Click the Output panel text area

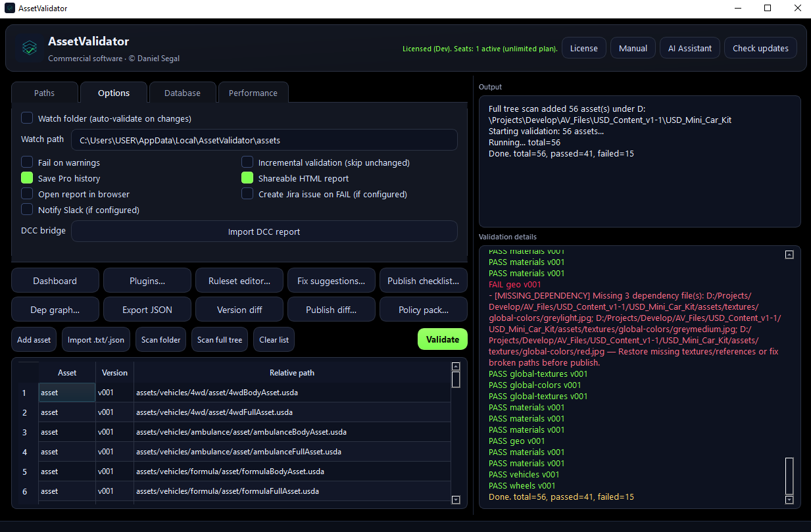[639, 162]
